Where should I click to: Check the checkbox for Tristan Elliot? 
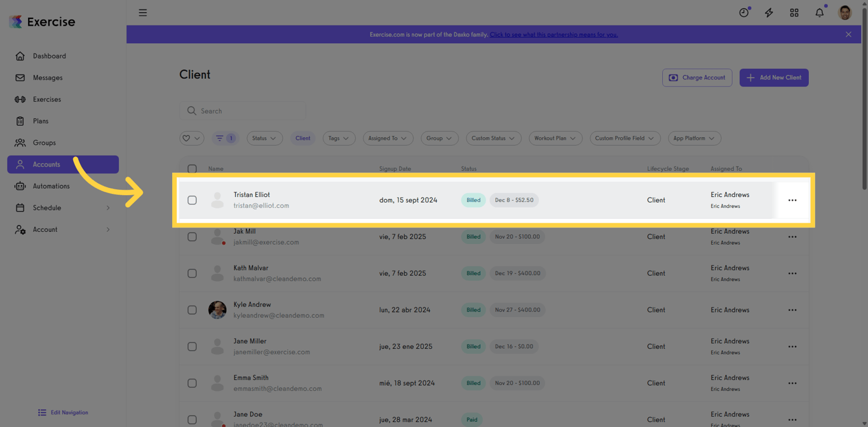(x=192, y=200)
